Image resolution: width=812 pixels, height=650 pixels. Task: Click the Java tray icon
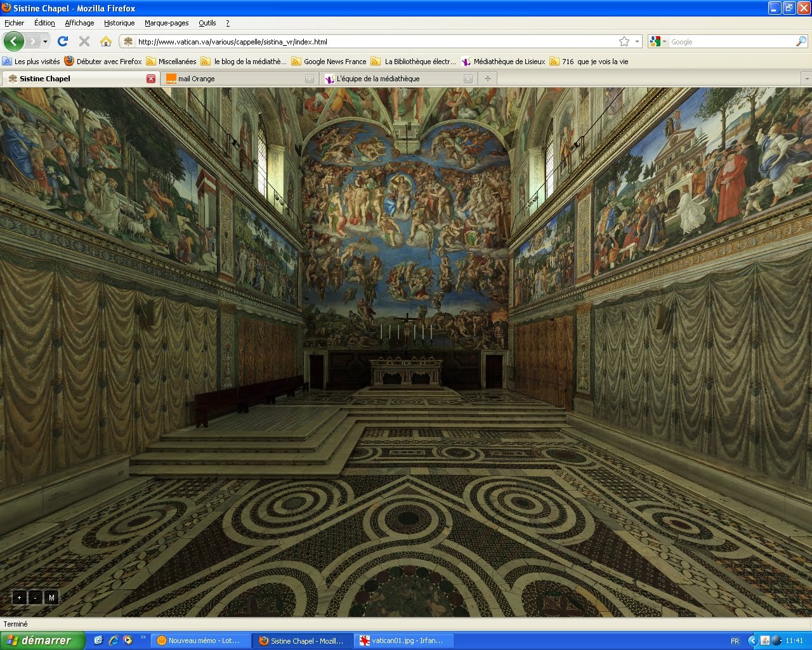pyautogui.click(x=765, y=640)
